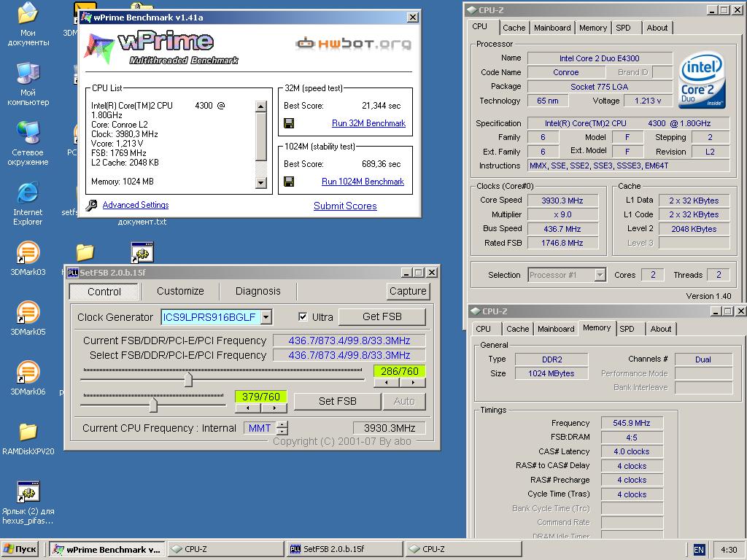The height and width of the screenshot is (560, 747).
Task: Click the Run 32M Benchmark link
Action: (x=368, y=123)
